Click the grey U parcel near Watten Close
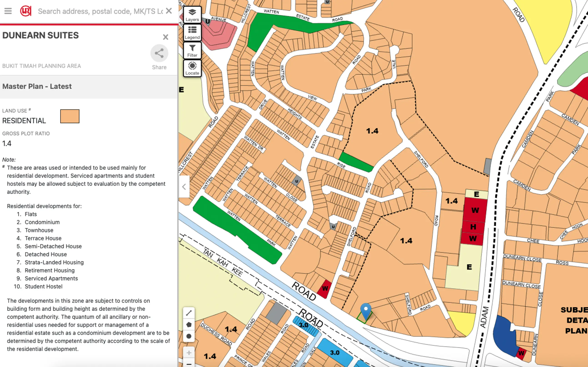Image resolution: width=588 pixels, height=367 pixels. [x=296, y=181]
